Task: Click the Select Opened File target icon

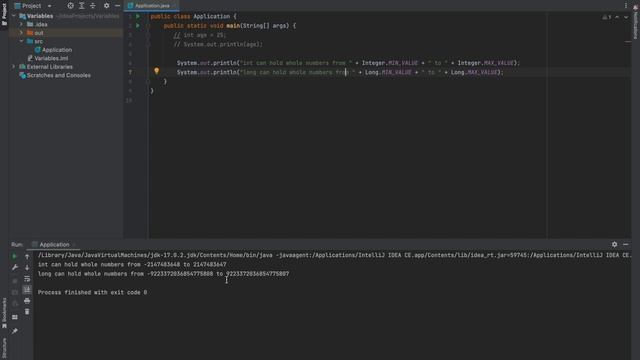Action: point(71,6)
